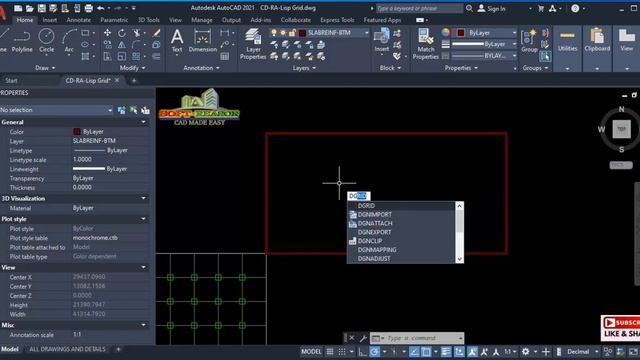Click the Sign In button

pyautogui.click(x=492, y=8)
